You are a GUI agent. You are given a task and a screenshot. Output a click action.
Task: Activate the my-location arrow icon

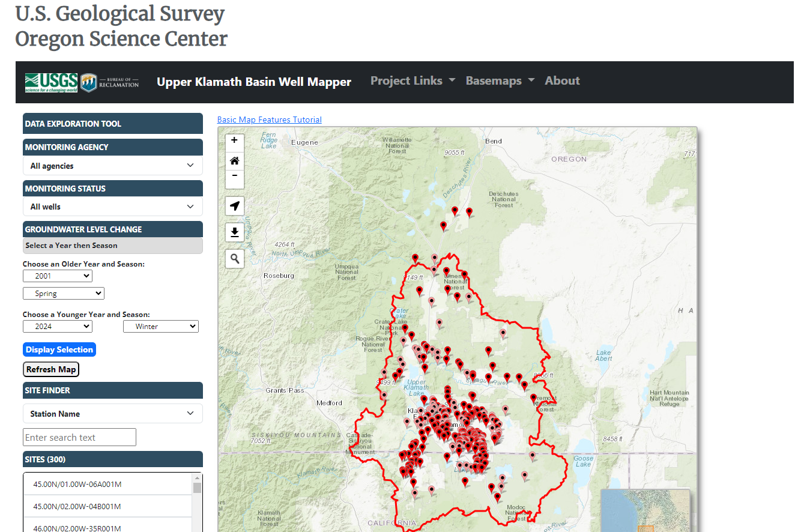[234, 206]
